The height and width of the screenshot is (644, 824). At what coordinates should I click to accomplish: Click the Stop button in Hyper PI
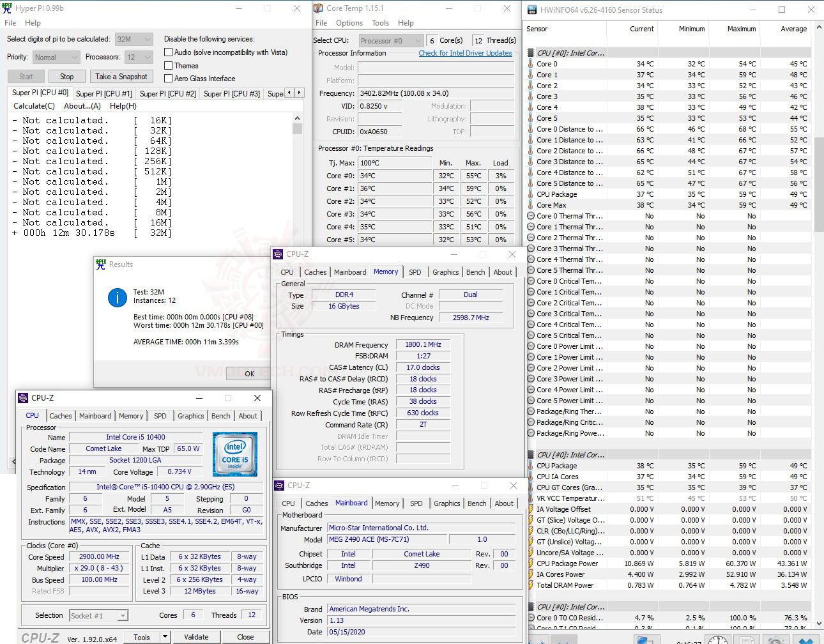point(67,77)
